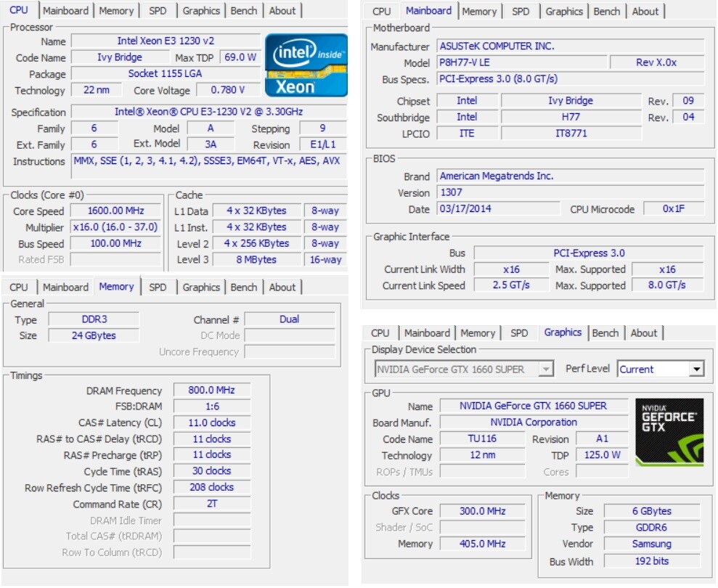Image resolution: width=718 pixels, height=588 pixels.
Task: Click the Southbridge H77 value
Action: (571, 117)
